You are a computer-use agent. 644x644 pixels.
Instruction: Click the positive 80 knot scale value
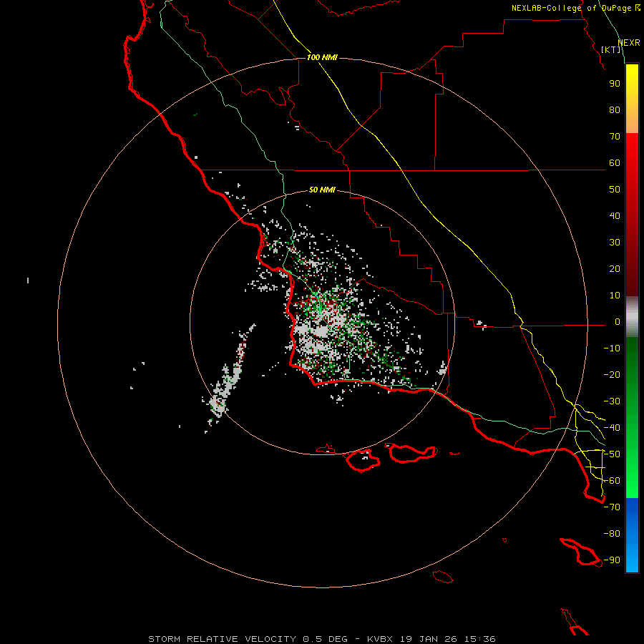pyautogui.click(x=615, y=110)
